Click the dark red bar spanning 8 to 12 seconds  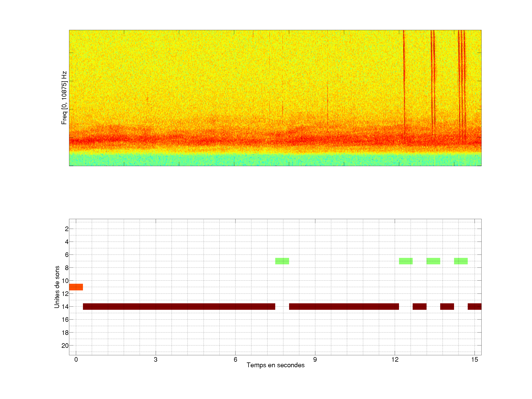pos(344,306)
